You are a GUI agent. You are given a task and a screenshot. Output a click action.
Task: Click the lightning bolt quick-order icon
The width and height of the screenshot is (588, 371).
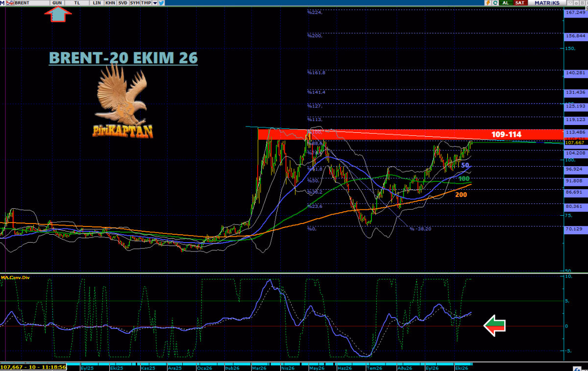488,3
